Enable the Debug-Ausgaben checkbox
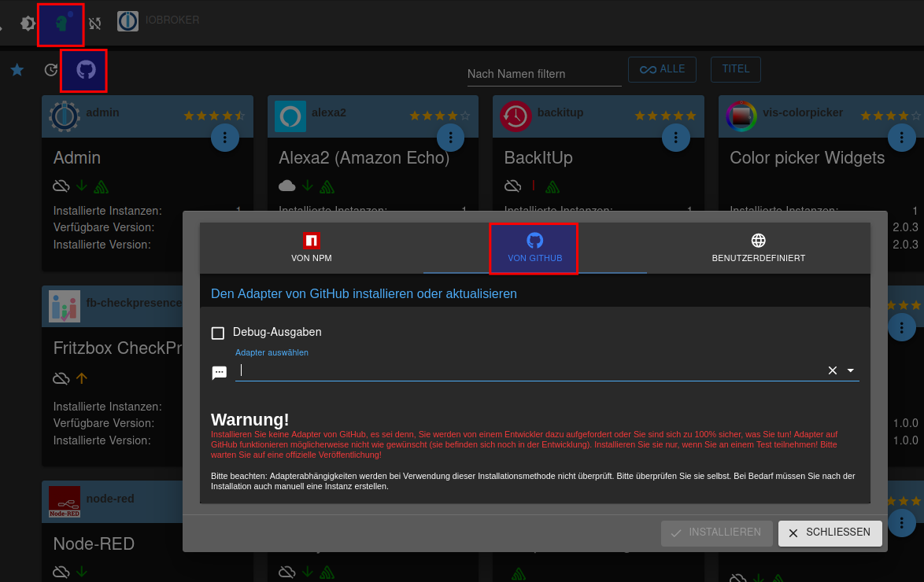The height and width of the screenshot is (582, 924). (218, 333)
